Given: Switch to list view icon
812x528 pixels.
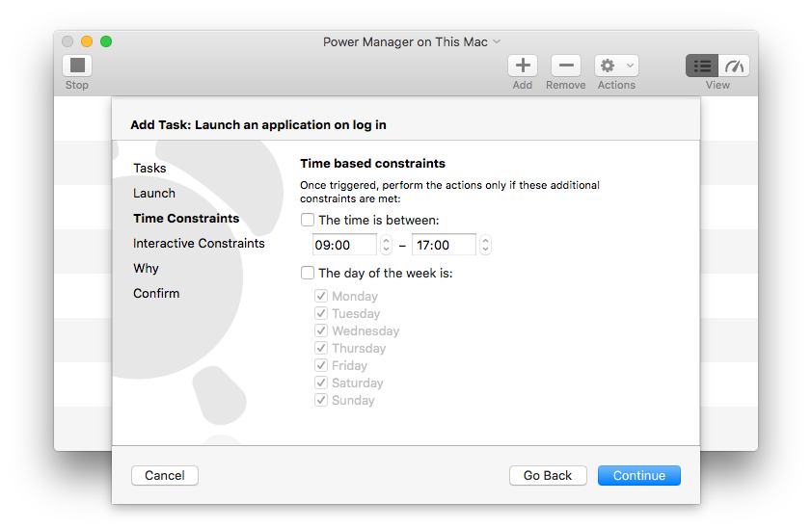Looking at the screenshot, I should pyautogui.click(x=702, y=66).
